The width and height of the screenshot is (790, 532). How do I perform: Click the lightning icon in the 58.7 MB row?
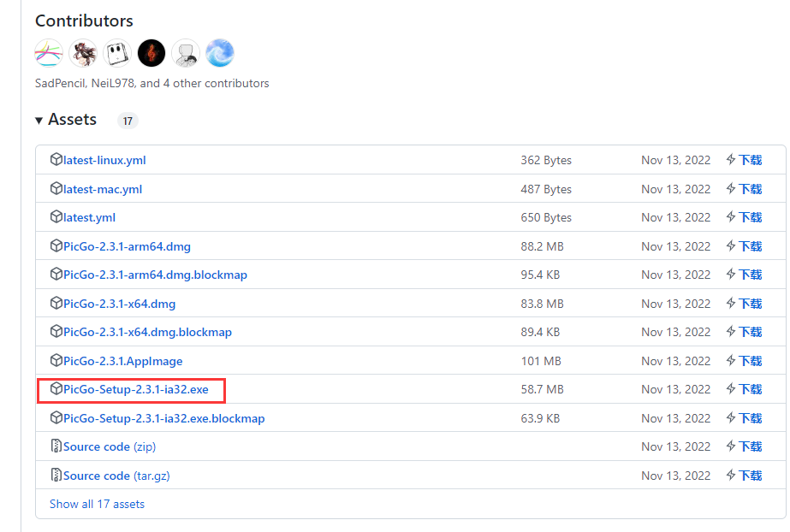tap(731, 389)
